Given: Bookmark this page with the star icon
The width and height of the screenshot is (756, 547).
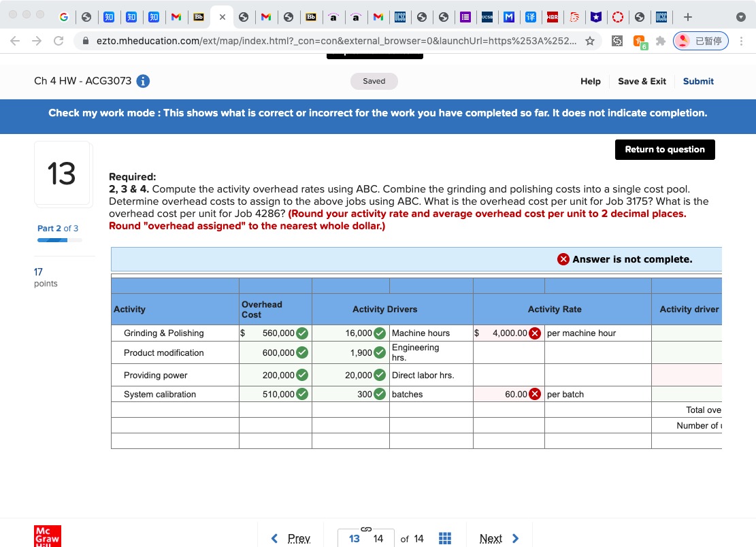Looking at the screenshot, I should click(x=590, y=41).
